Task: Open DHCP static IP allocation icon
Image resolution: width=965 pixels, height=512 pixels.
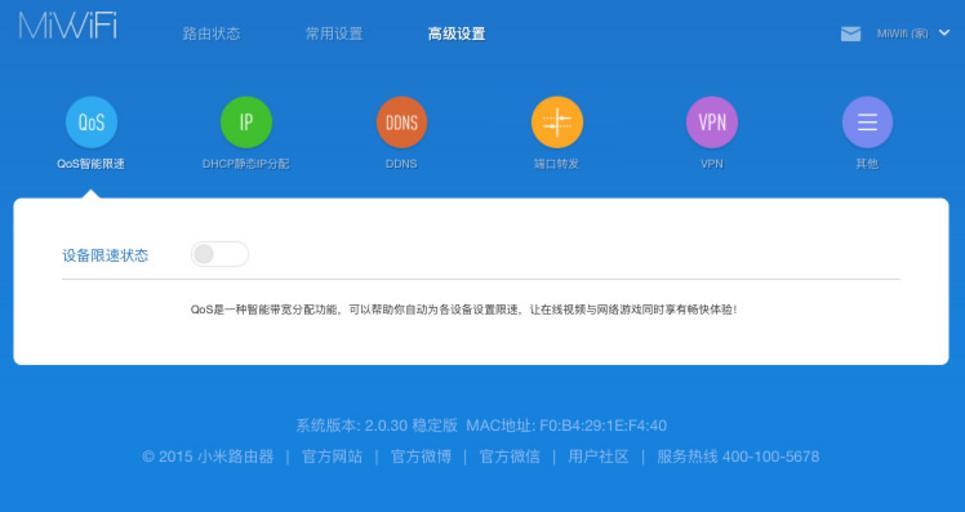Action: click(x=246, y=122)
